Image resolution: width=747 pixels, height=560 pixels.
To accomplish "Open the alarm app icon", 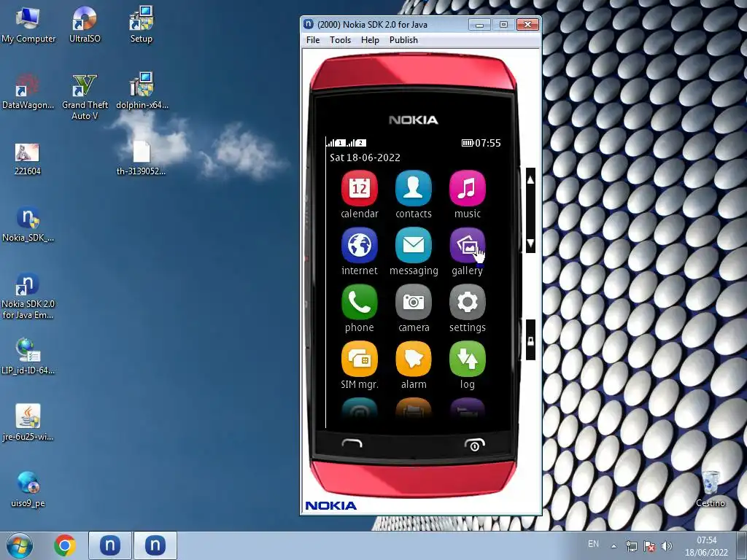I will click(413, 359).
